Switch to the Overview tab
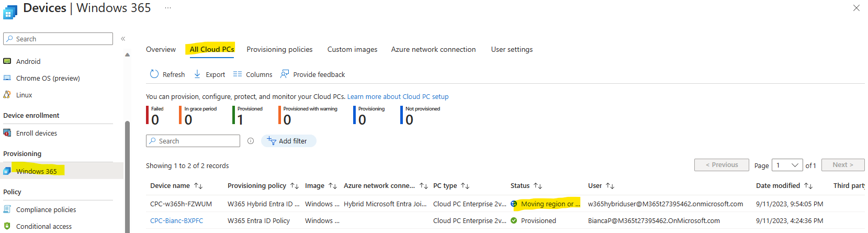 (161, 49)
